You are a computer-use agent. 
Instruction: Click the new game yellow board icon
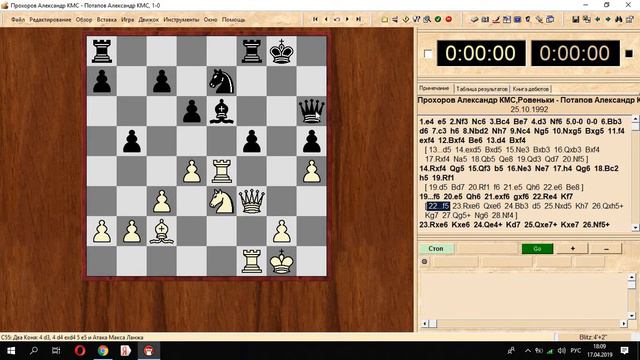tap(384, 19)
